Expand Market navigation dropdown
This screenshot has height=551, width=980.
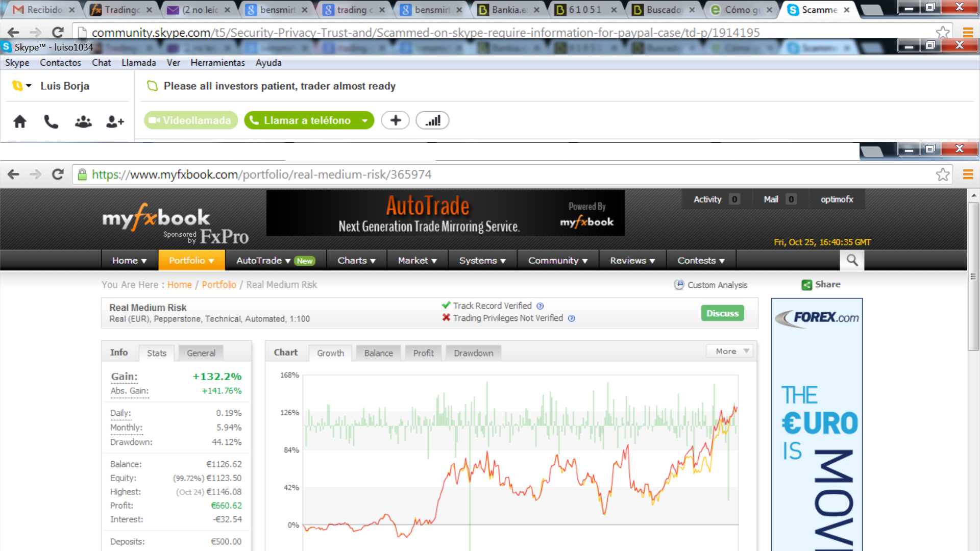pos(418,260)
